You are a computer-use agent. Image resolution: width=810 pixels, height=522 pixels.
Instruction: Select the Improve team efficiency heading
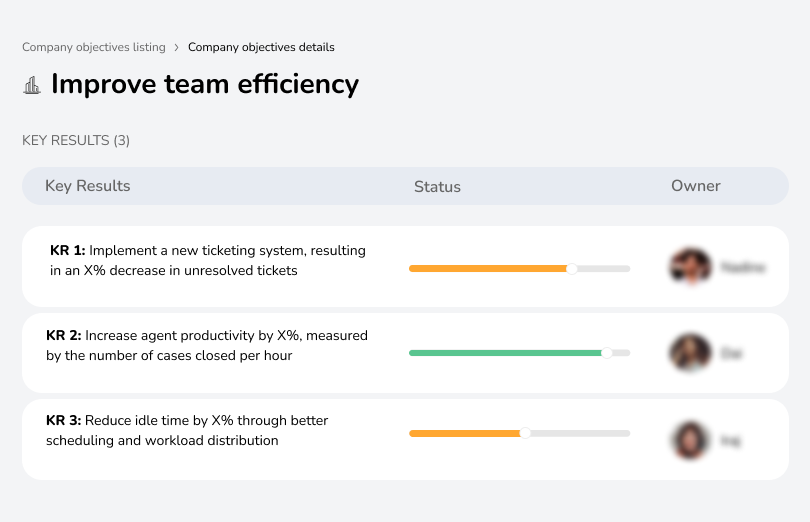205,84
